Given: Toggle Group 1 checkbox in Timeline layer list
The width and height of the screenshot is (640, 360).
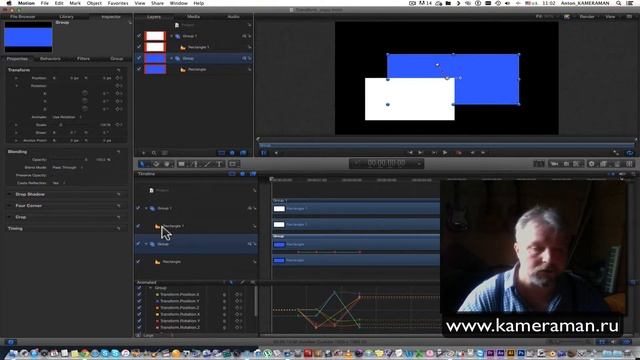Looking at the screenshot, I should pyautogui.click(x=138, y=208).
